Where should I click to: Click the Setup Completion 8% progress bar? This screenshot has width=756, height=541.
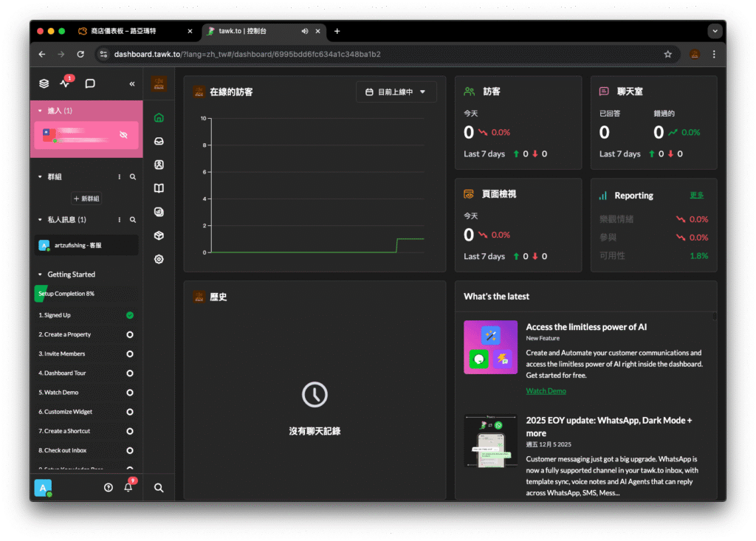(84, 294)
